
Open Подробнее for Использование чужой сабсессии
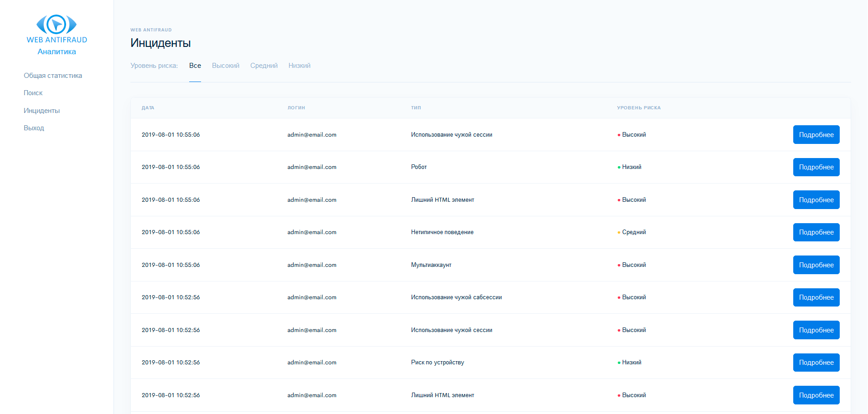(x=816, y=297)
